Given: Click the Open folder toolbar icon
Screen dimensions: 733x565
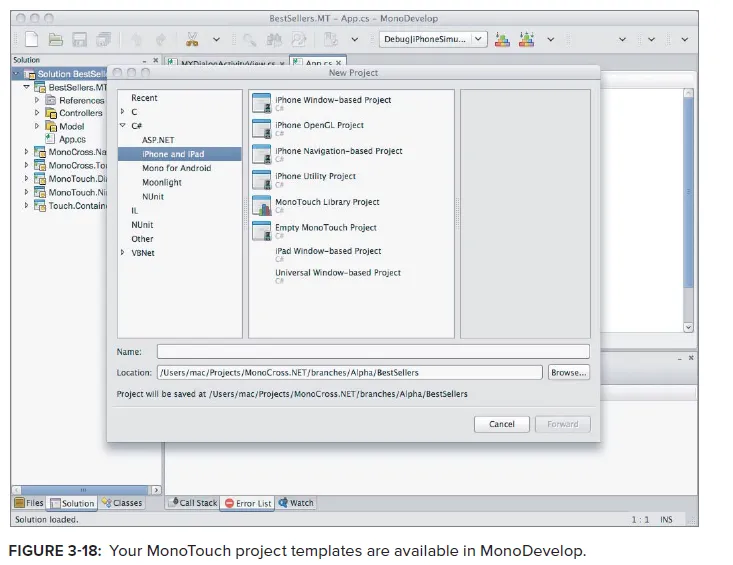Looking at the screenshot, I should [56, 40].
